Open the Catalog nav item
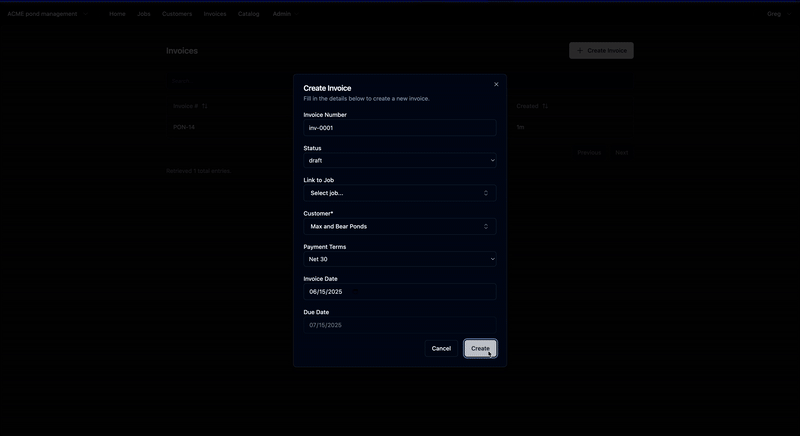800x436 pixels. pos(248,14)
